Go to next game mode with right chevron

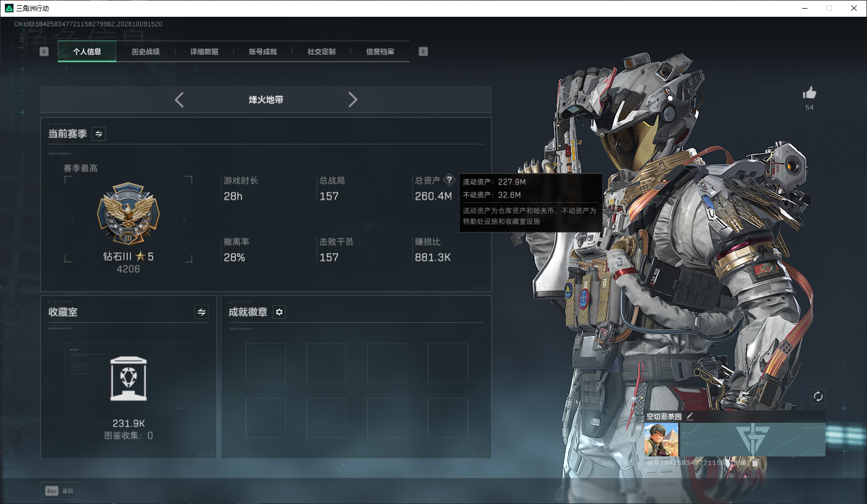coord(353,100)
